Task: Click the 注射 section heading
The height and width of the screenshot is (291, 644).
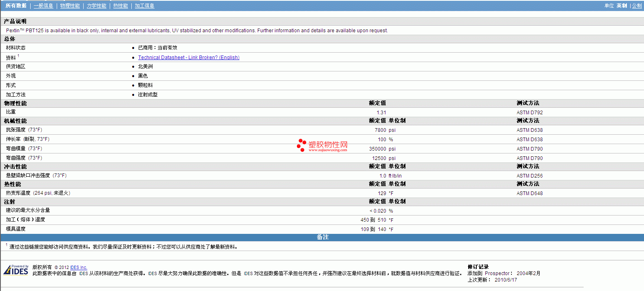Action: (9, 202)
